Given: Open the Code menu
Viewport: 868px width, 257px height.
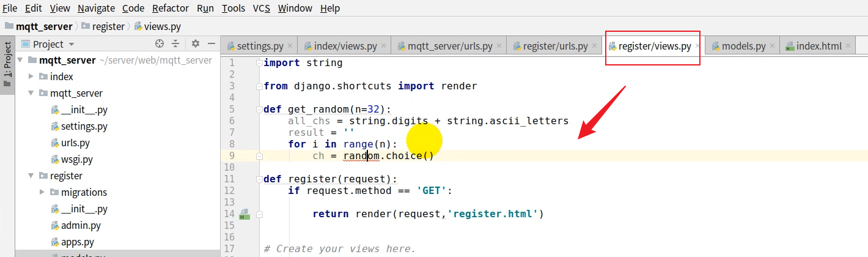Looking at the screenshot, I should tap(133, 9).
